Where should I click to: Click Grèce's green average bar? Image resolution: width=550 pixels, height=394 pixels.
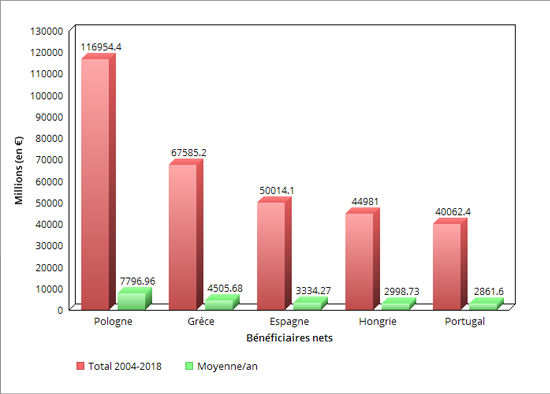tap(219, 305)
